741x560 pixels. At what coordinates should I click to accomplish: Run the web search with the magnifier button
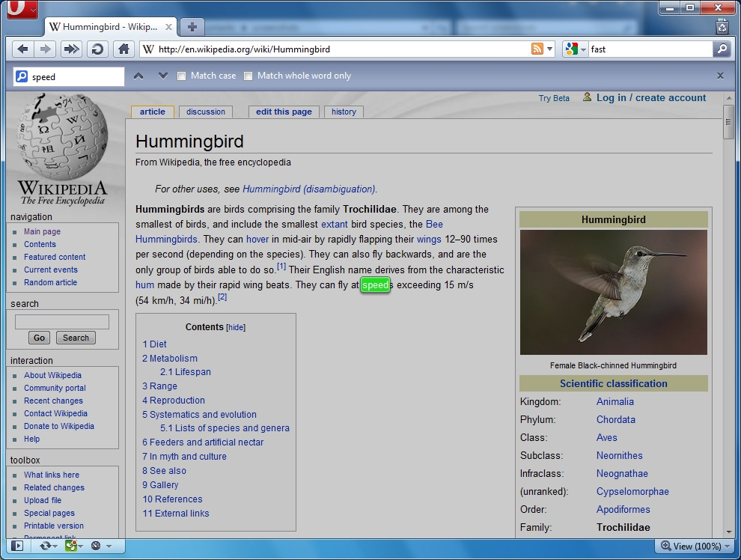[722, 49]
